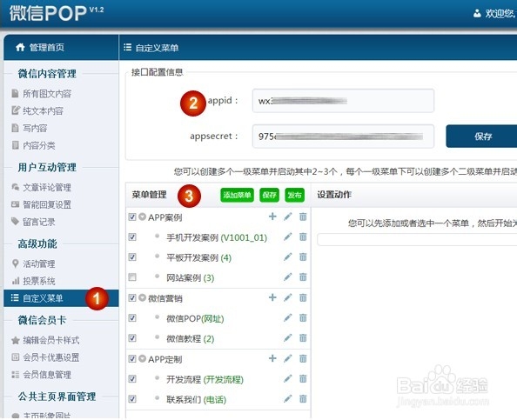Edit the 微信POP submenu entry
Image resolution: width=517 pixels, height=420 pixels.
tap(288, 318)
